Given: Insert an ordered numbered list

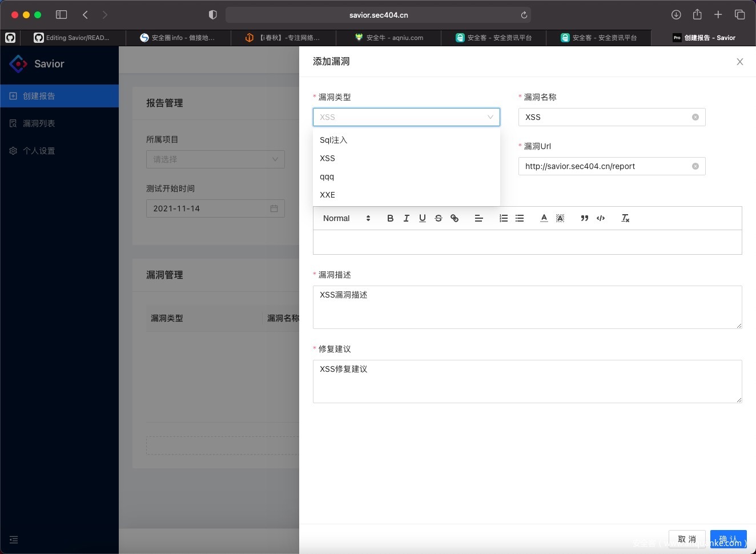Looking at the screenshot, I should [x=503, y=218].
